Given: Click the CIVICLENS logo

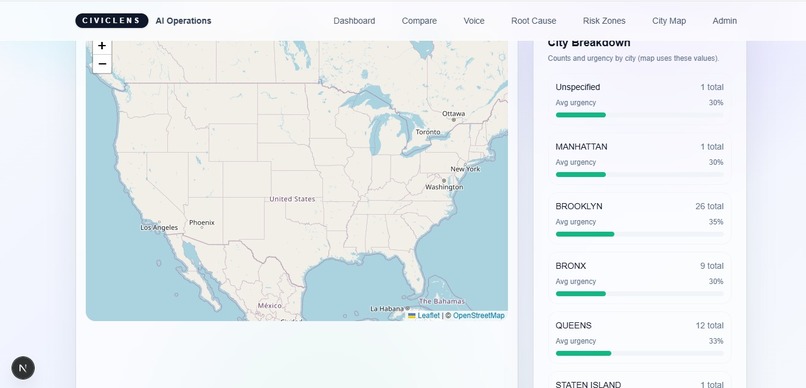Looking at the screenshot, I should click(112, 21).
